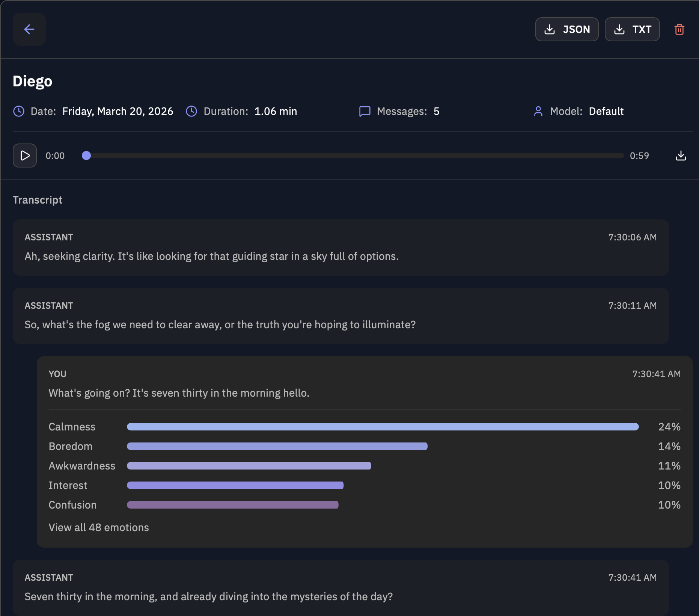Click the audio progress slider handle
This screenshot has height=616, width=699.
coord(86,156)
